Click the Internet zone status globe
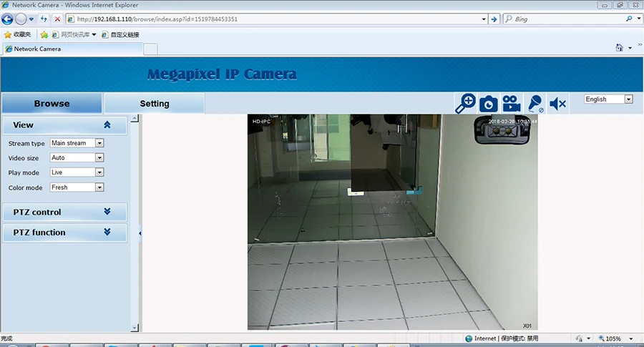The height and width of the screenshot is (347, 644). (x=469, y=338)
